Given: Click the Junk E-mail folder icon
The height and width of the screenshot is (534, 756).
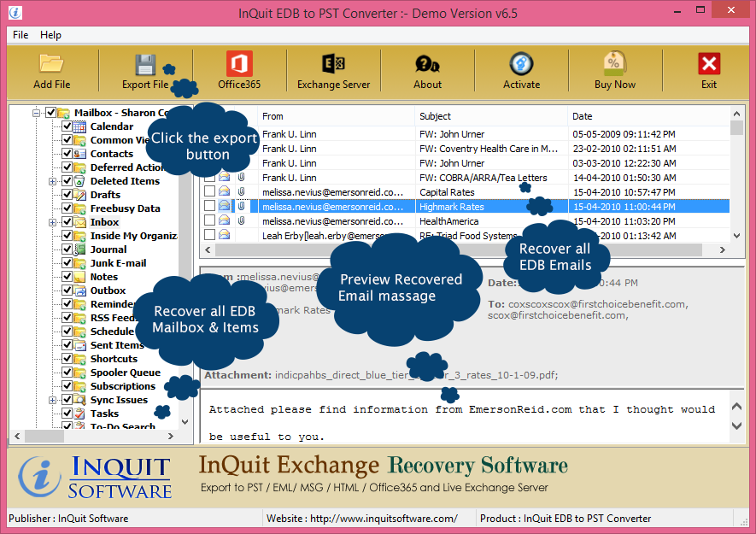Looking at the screenshot, I should click(79, 263).
